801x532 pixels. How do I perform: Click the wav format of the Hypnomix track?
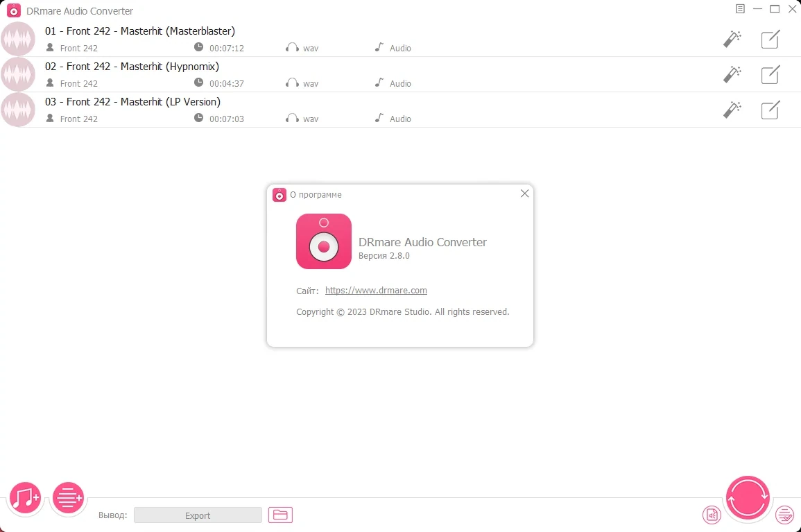coord(311,83)
